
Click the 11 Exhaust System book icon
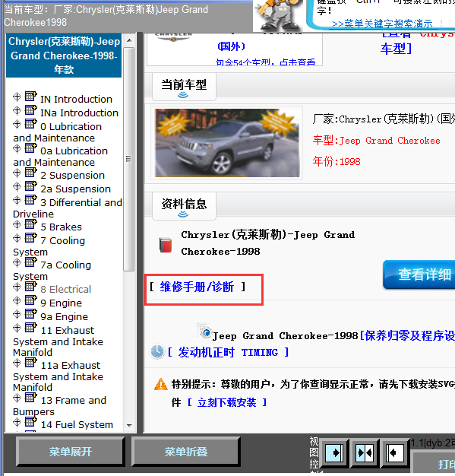[30, 327]
